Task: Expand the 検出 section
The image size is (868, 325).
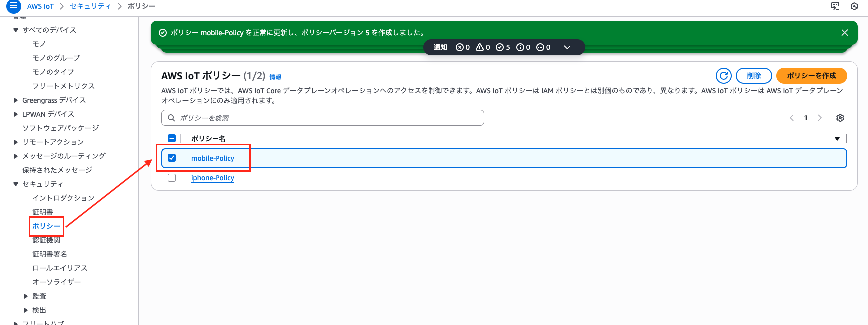Action: click(26, 310)
